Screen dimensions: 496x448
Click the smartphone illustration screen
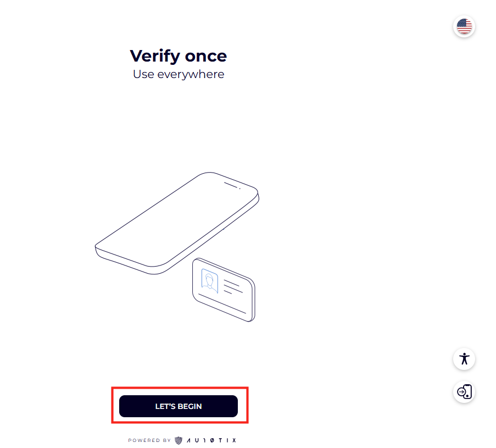pos(176,220)
